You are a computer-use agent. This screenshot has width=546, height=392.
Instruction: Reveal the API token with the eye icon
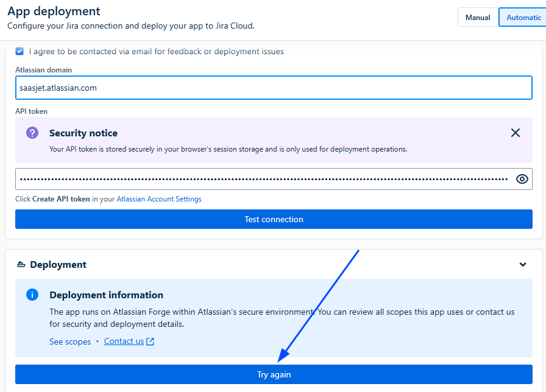[x=522, y=179]
